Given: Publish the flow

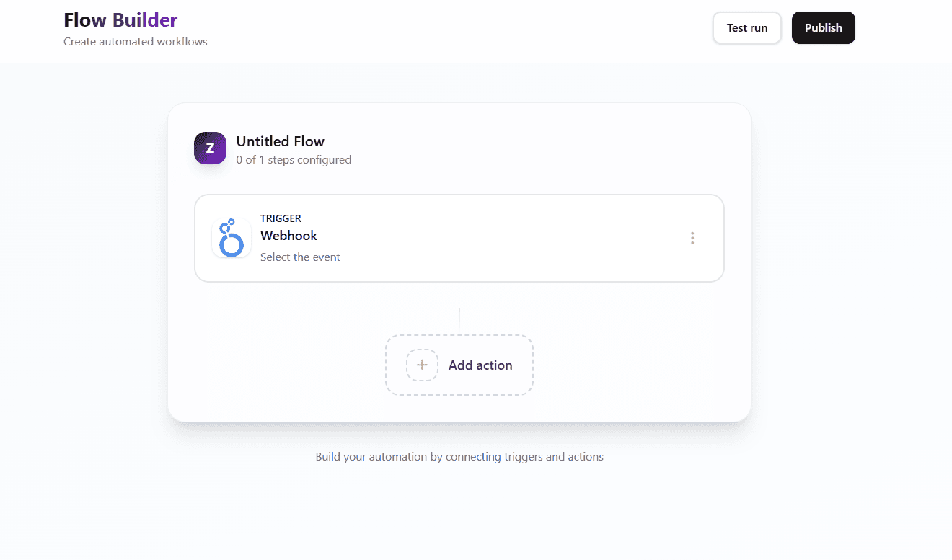Looking at the screenshot, I should click(824, 28).
